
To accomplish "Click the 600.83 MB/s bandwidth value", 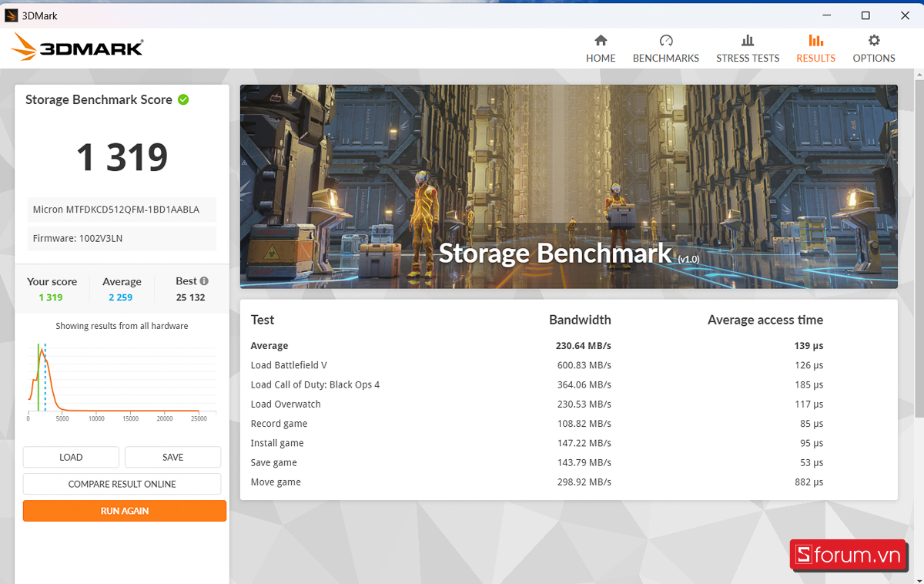I will (x=584, y=365).
